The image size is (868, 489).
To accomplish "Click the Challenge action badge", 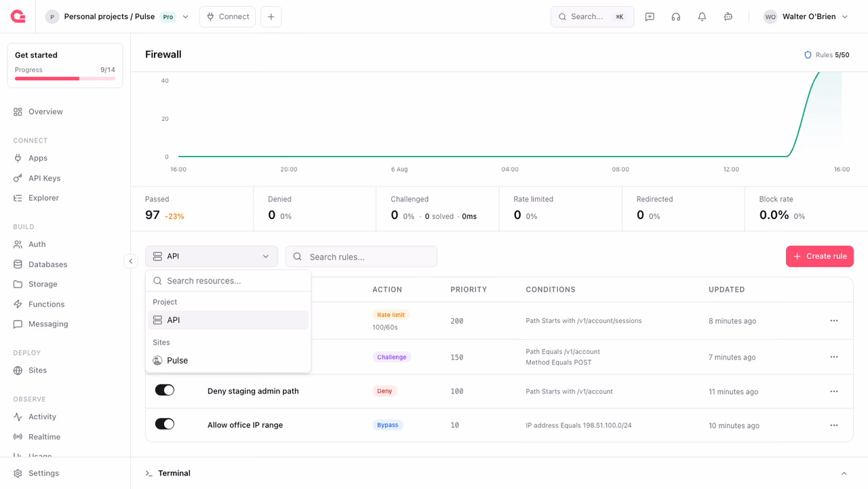I will (392, 357).
